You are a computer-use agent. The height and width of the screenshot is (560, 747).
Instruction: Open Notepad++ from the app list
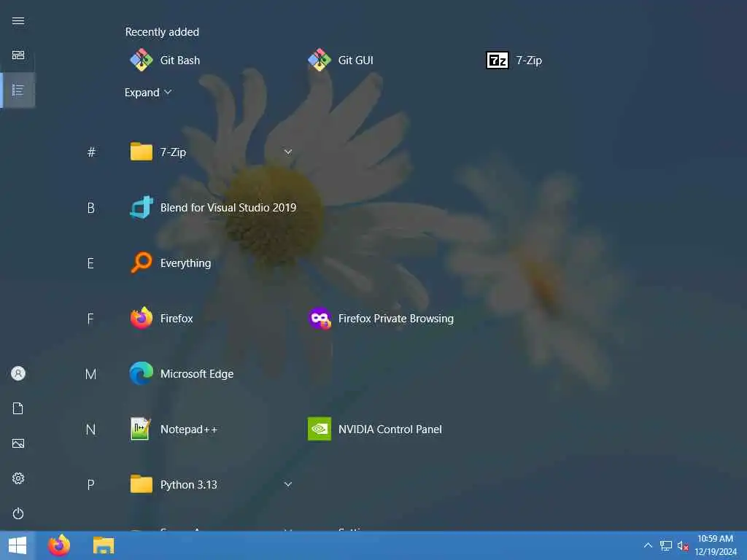174,429
